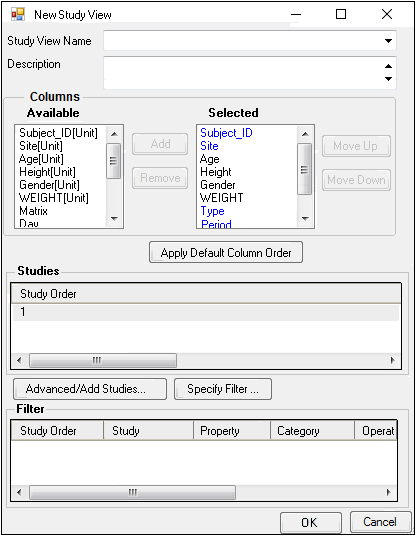This screenshot has height=536, width=416.
Task: Click the Filter Category column header
Action: (x=312, y=431)
